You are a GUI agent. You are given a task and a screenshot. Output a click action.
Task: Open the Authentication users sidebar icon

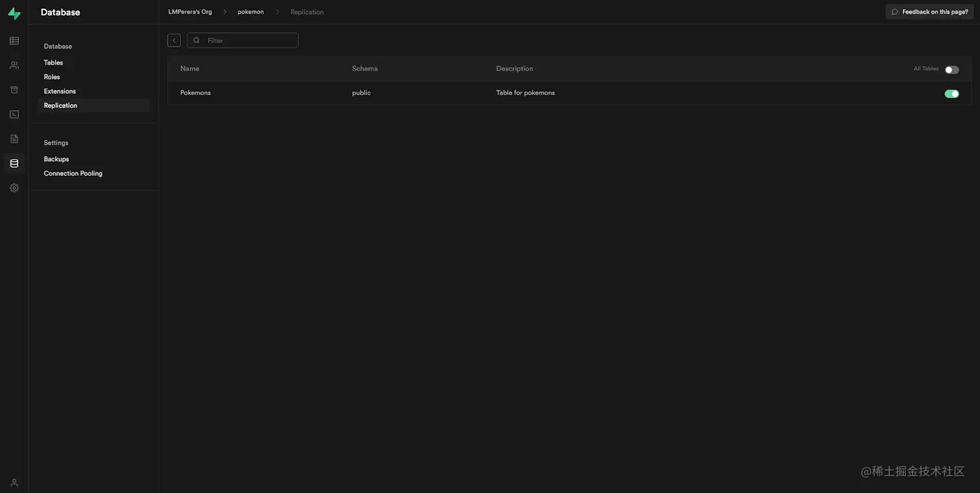pyautogui.click(x=14, y=65)
